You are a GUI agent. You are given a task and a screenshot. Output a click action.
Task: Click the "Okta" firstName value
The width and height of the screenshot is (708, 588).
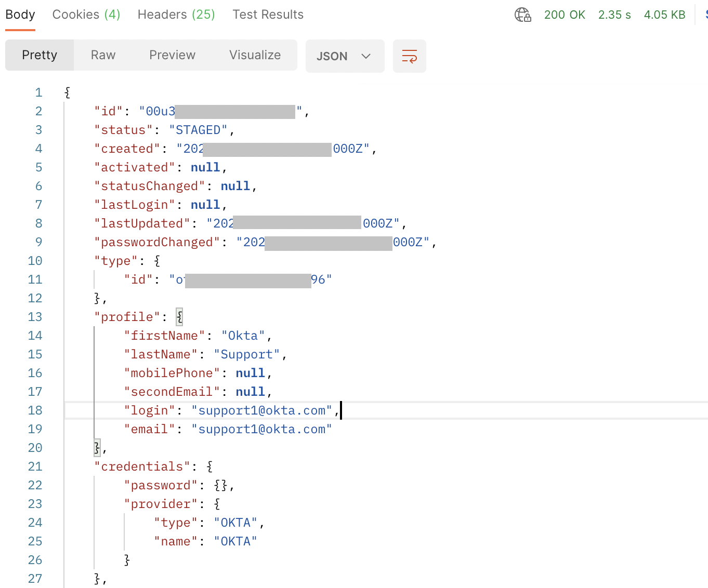243,336
